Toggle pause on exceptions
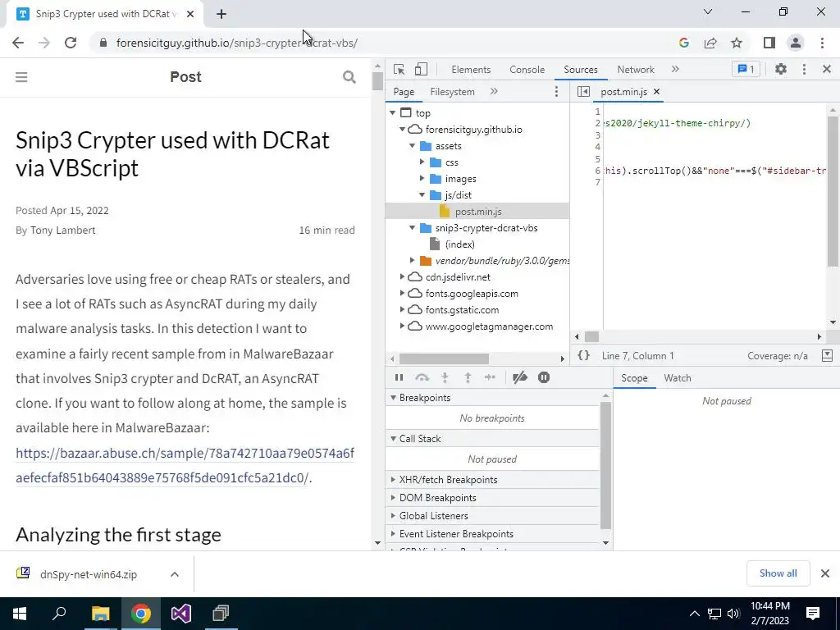This screenshot has width=840, height=630. [544, 377]
